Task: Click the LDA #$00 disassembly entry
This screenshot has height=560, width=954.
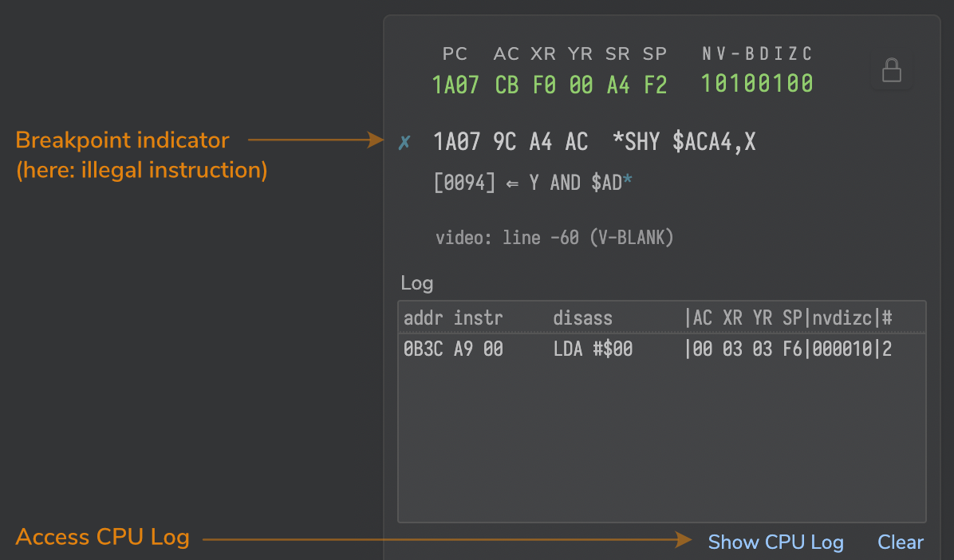Action: pos(593,349)
